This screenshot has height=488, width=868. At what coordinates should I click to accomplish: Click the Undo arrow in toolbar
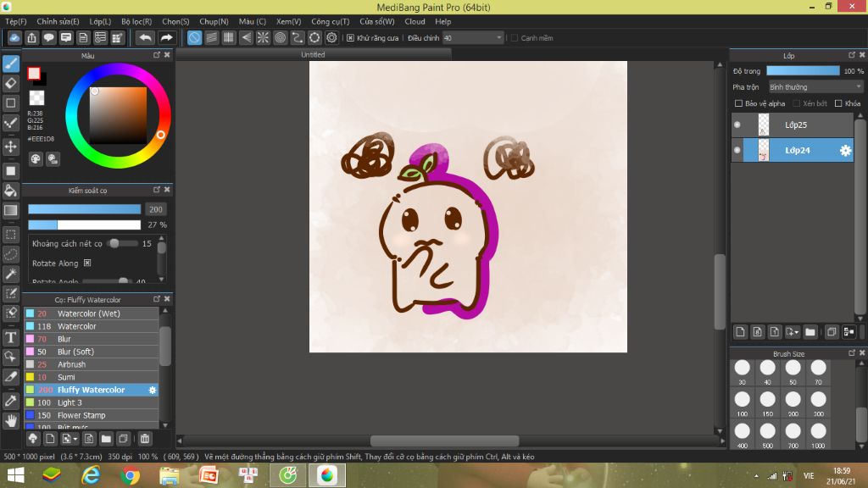coord(145,37)
